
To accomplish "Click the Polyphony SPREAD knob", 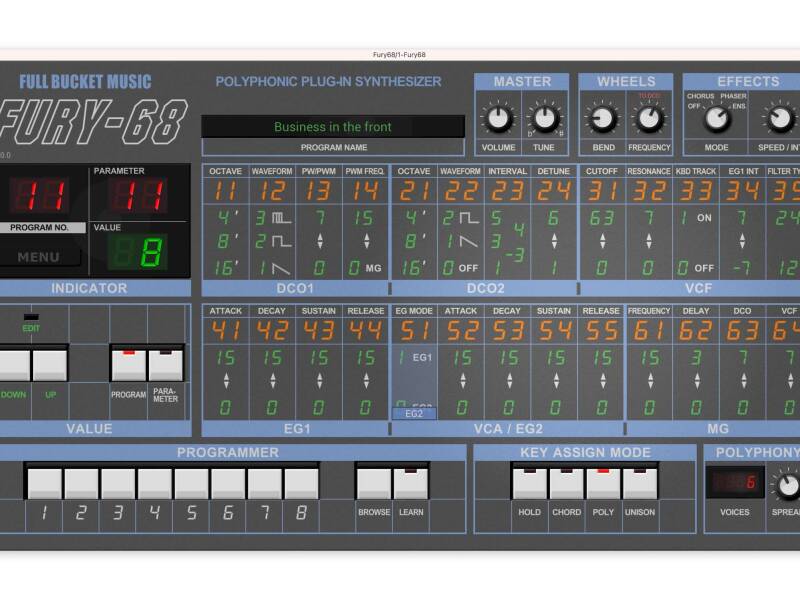I will [788, 486].
